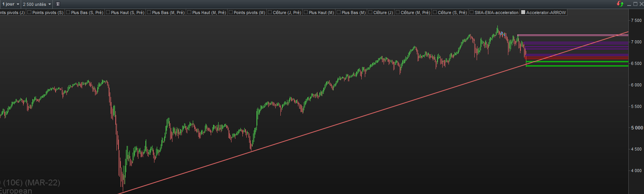Viewport: 644px width, 194px height.
Task: Click the 7 000 price axis label
Action: (636, 42)
